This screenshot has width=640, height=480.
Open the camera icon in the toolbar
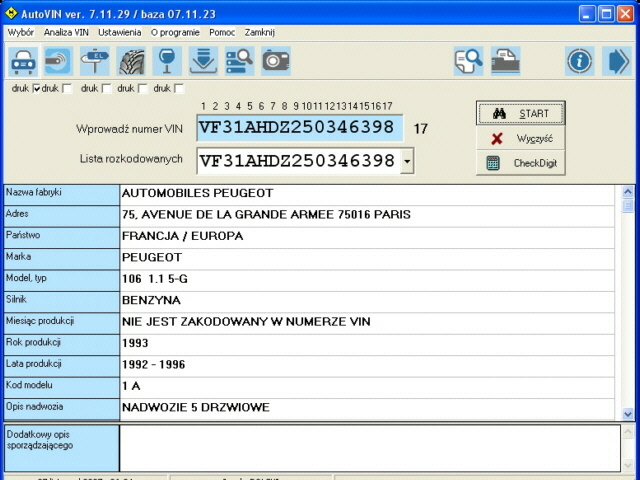click(x=275, y=62)
